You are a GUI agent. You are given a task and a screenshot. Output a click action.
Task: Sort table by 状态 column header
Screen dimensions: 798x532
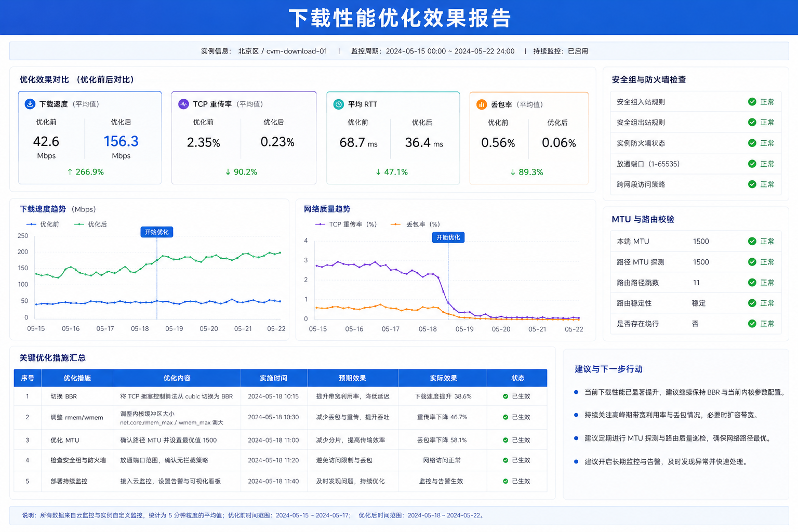point(517,378)
